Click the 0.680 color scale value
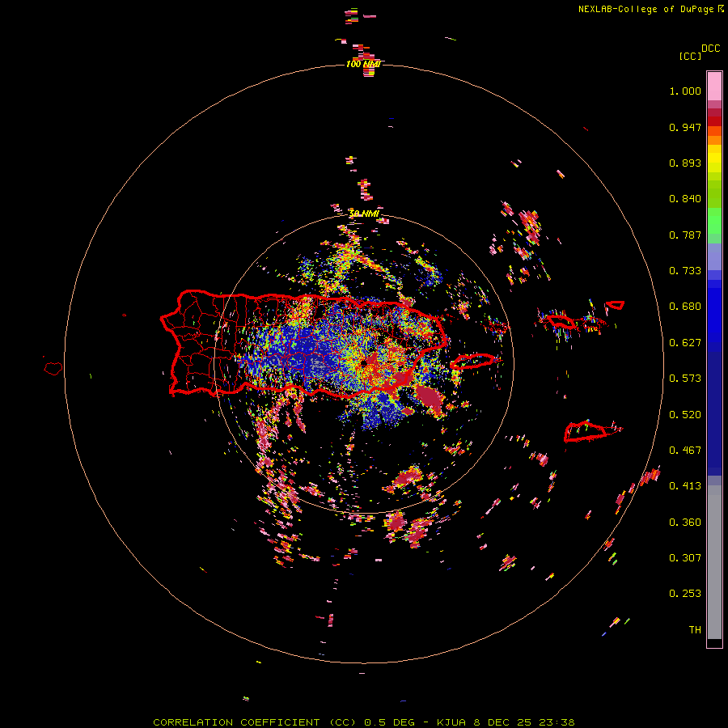Screen dimensions: 728x728 click(685, 307)
